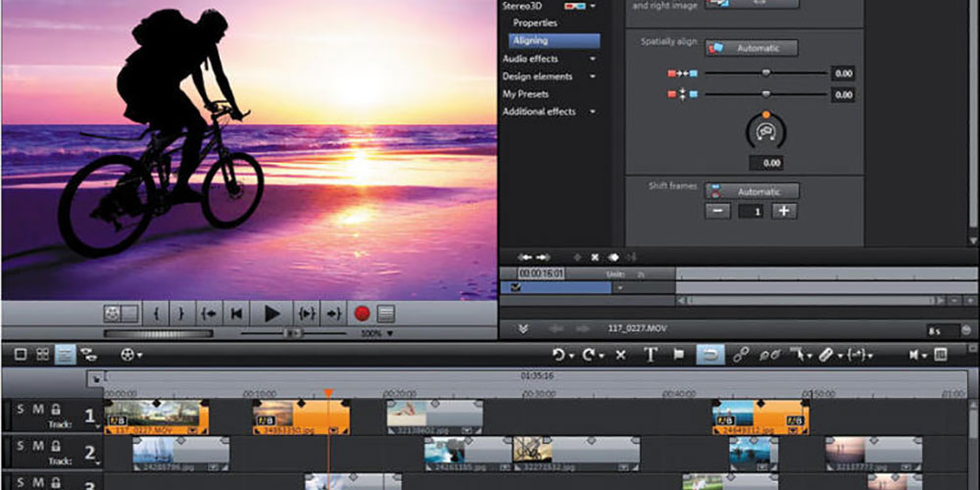Open the Title editor T icon

pyautogui.click(x=651, y=355)
